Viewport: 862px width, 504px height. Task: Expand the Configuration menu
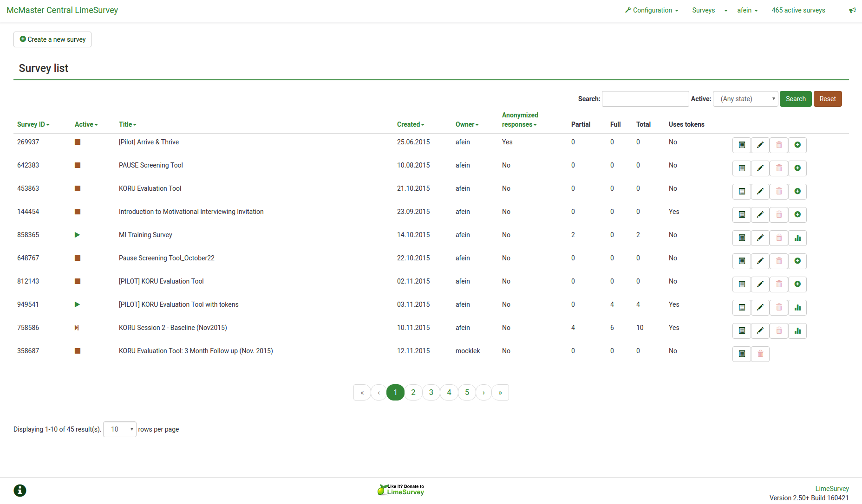pos(652,10)
